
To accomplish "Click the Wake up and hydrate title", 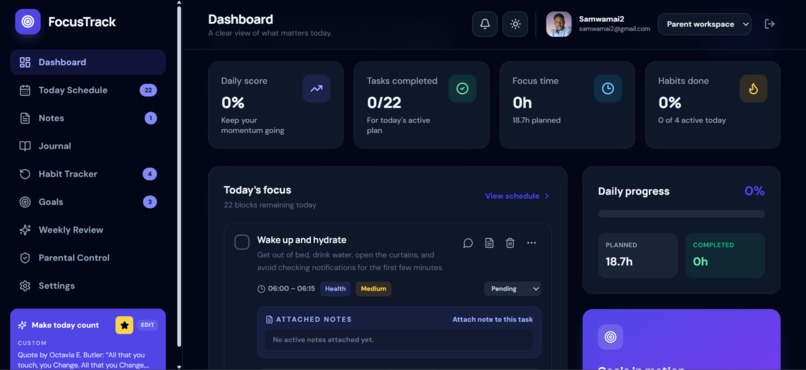I will [x=302, y=240].
